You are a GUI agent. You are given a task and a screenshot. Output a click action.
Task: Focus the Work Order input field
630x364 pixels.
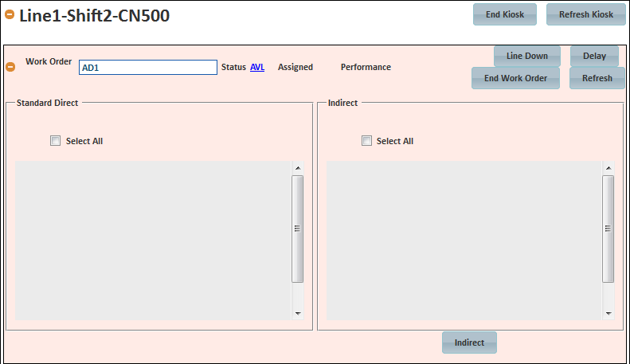click(148, 68)
